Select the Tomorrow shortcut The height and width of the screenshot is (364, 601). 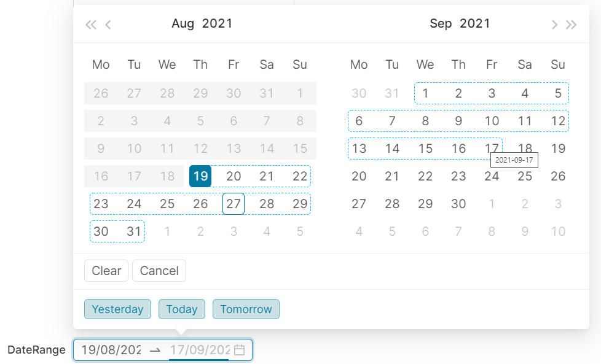click(x=246, y=309)
